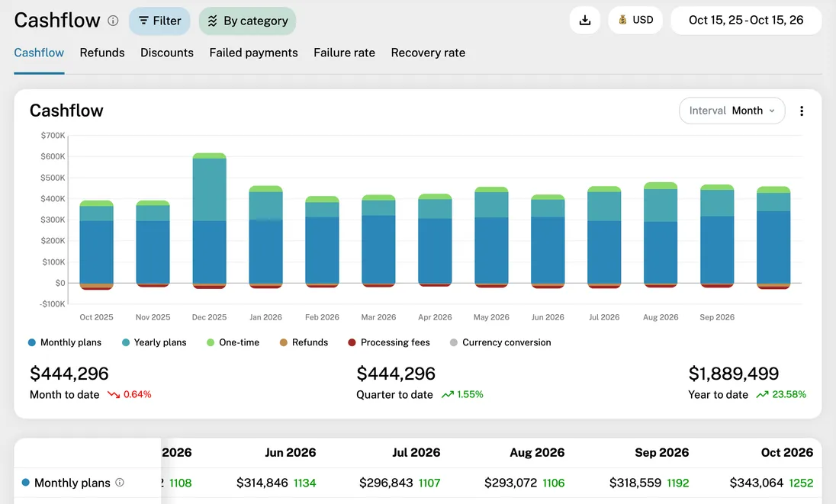Click the Month to date 0.64% change

[x=130, y=394]
